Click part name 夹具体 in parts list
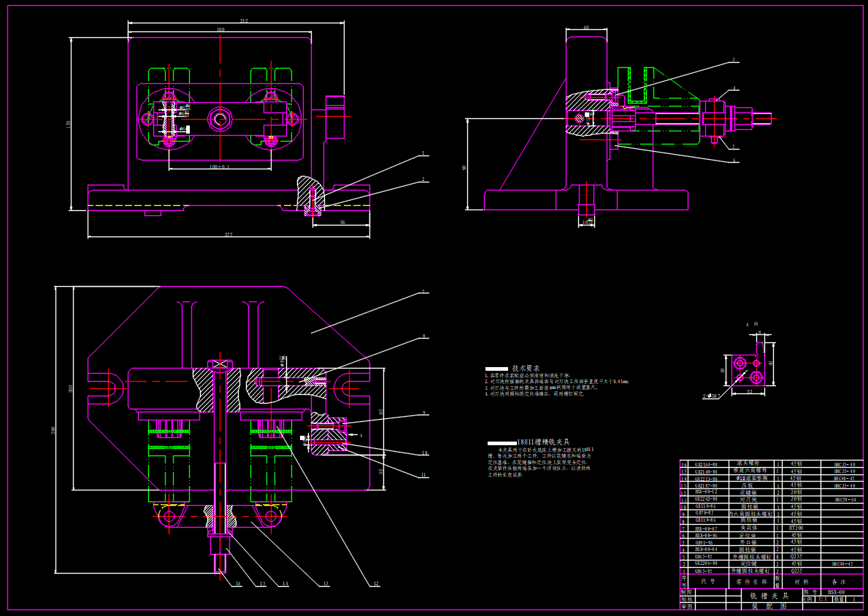The image size is (868, 616). coord(749,528)
